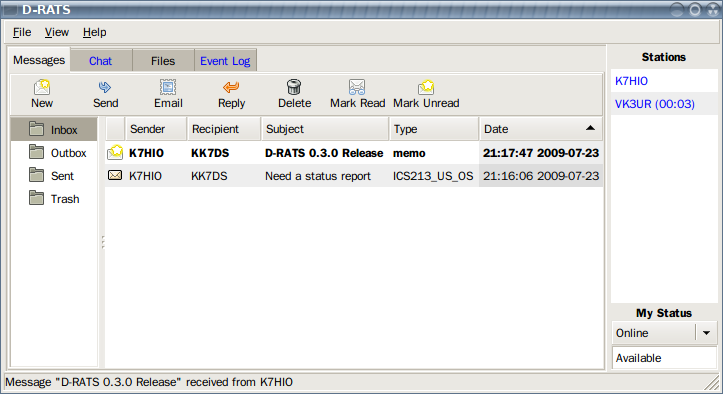Click the pane divider handle beside folder list
Viewport: 723px width, 394px height.
click(x=103, y=242)
